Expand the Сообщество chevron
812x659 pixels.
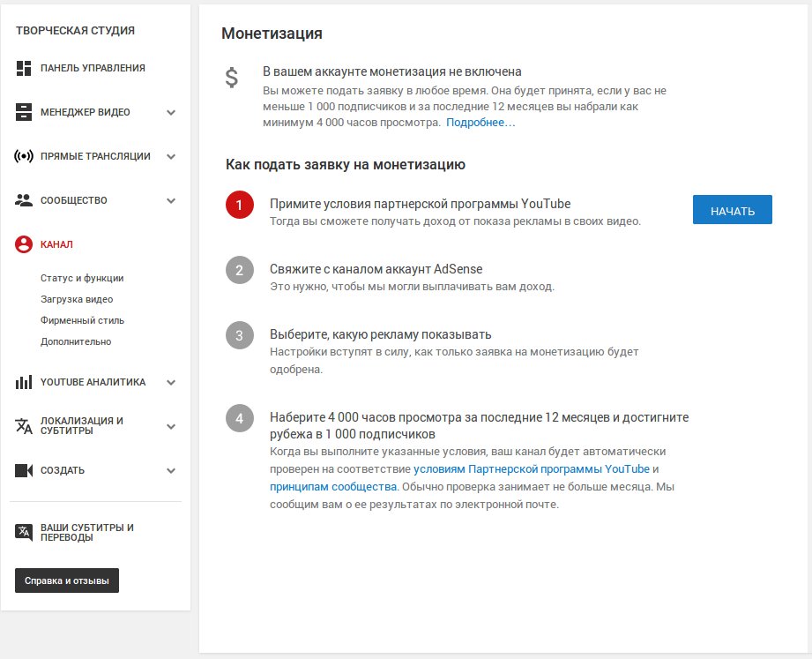tap(171, 200)
